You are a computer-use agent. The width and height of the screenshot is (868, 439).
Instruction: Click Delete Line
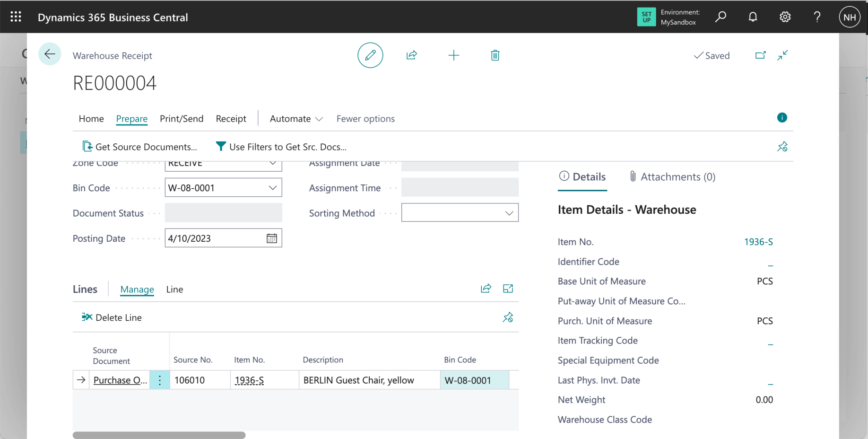pyautogui.click(x=112, y=317)
